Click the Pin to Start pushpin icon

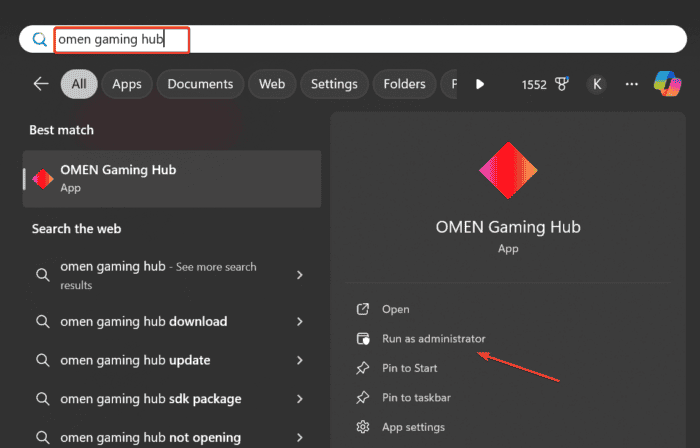click(362, 368)
